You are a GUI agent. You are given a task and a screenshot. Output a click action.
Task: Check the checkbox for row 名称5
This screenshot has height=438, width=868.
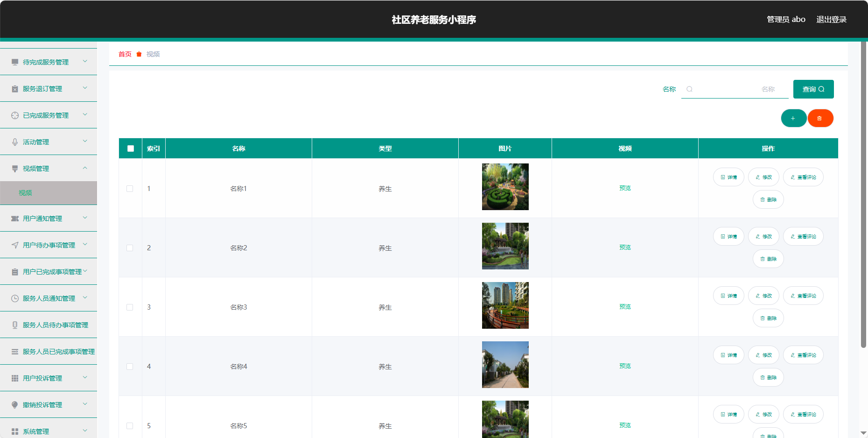[130, 426]
